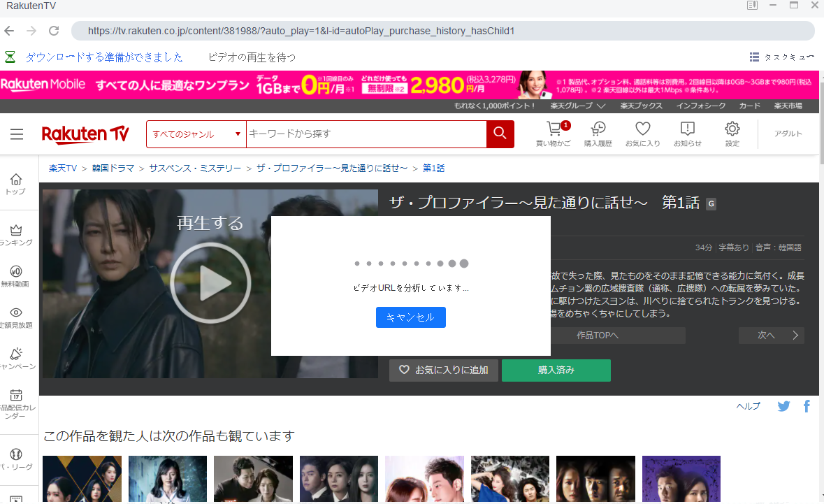This screenshot has width=824, height=504.
Task: Open 定額見放題 eye icon in sidebar
Action: pos(16,317)
